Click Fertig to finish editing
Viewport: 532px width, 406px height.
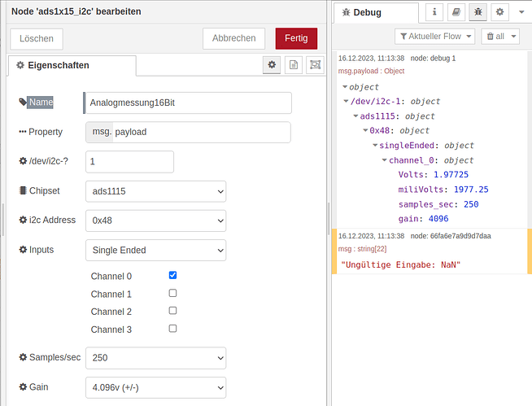[x=296, y=38]
